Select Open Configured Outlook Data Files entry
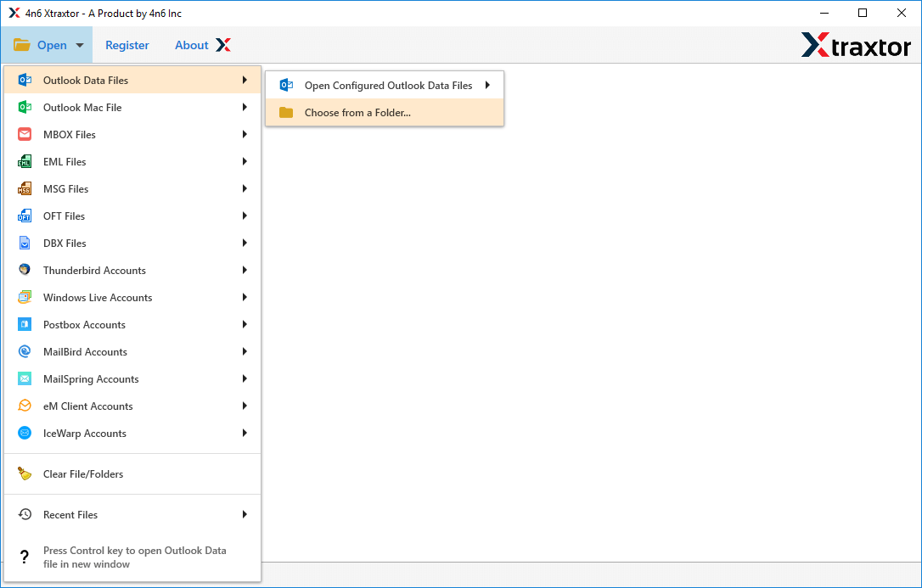922x588 pixels. point(385,85)
